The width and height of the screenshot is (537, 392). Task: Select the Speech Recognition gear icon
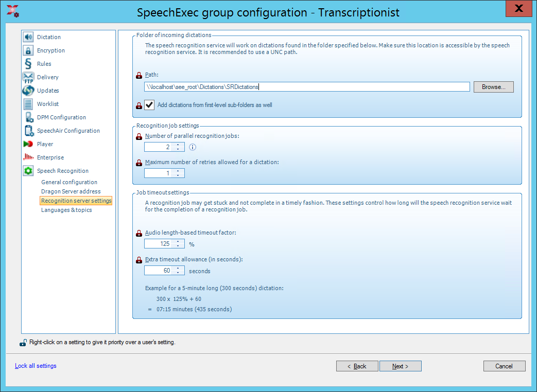coord(28,171)
